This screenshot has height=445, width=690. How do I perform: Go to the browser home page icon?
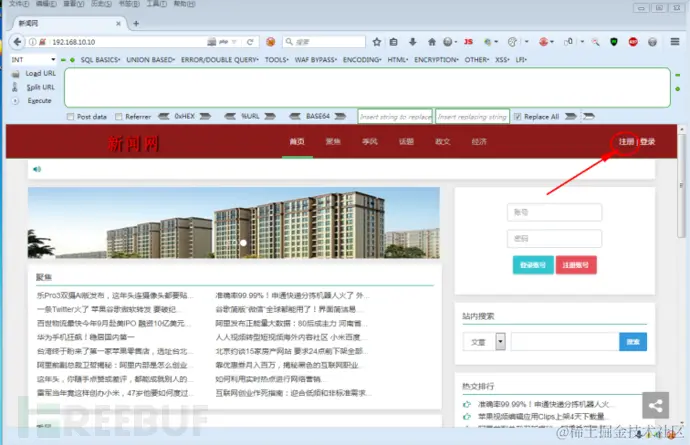432,42
